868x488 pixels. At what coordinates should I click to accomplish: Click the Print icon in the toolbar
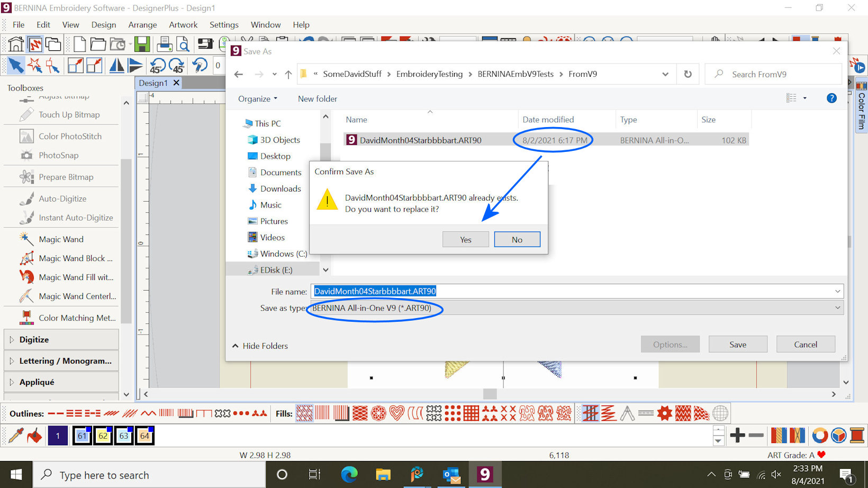click(x=165, y=44)
